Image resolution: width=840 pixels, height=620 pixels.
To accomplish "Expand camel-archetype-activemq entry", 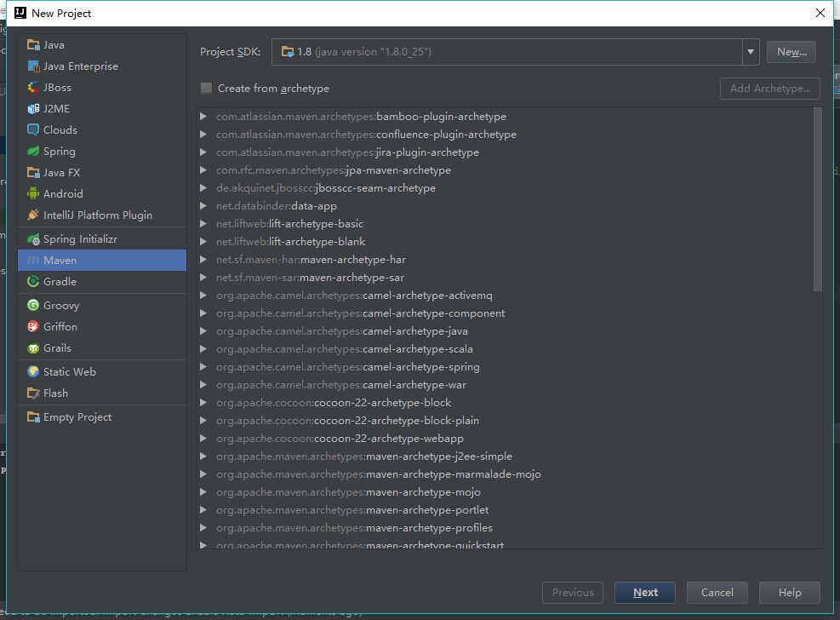I will point(203,296).
